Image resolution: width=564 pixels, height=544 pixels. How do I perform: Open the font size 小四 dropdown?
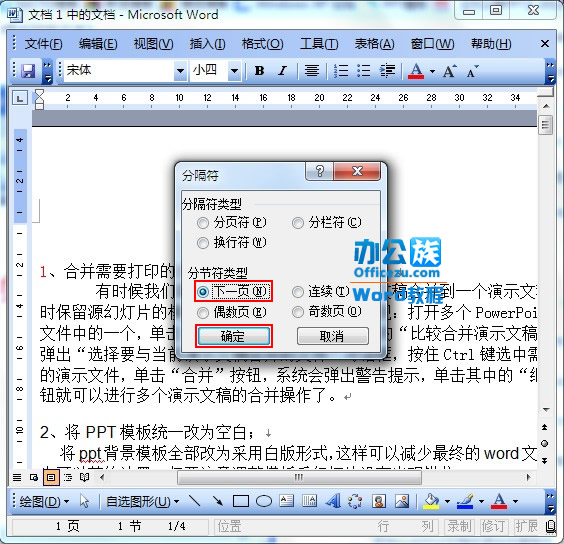click(x=235, y=71)
